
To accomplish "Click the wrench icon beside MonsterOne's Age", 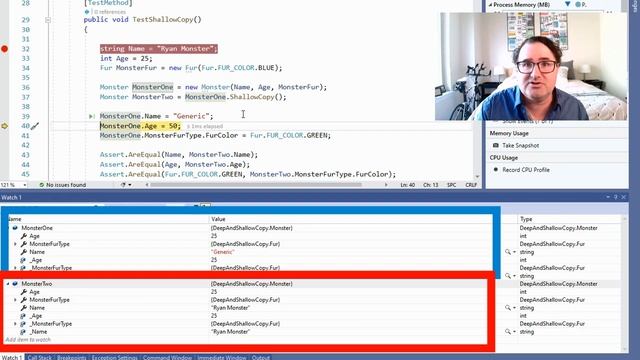I will click(x=24, y=236).
